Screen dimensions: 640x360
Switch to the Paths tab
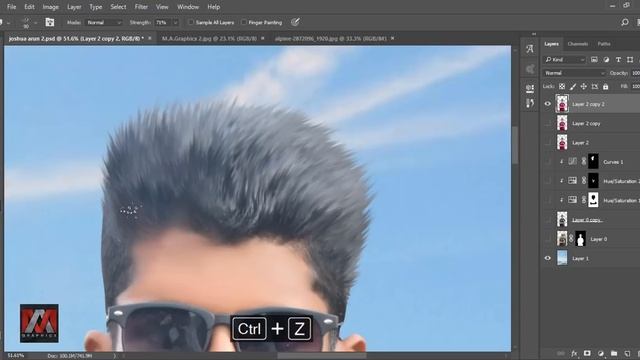point(604,44)
